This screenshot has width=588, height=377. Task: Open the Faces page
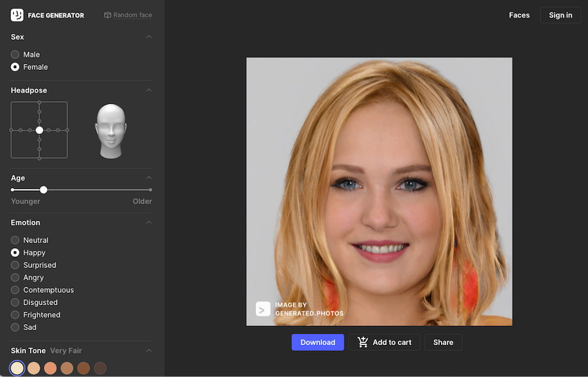pyautogui.click(x=519, y=15)
